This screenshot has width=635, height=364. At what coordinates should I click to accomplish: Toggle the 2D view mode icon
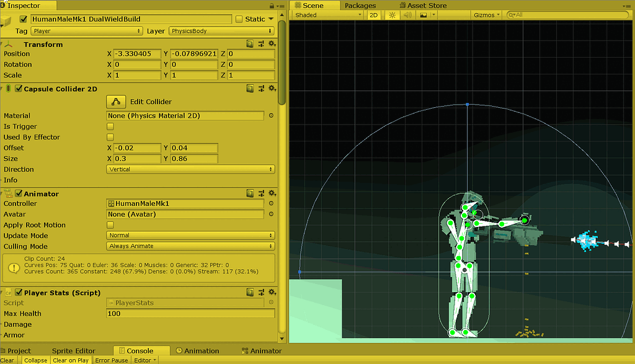point(374,15)
